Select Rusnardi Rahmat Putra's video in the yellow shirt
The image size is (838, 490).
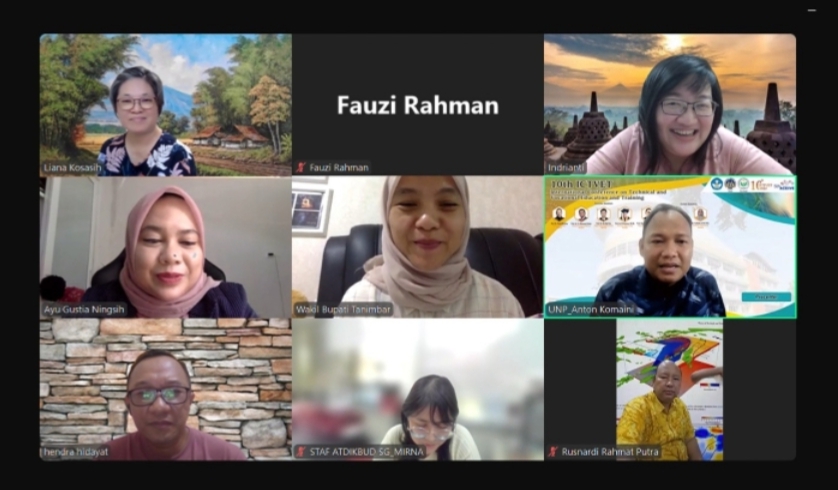(670, 390)
